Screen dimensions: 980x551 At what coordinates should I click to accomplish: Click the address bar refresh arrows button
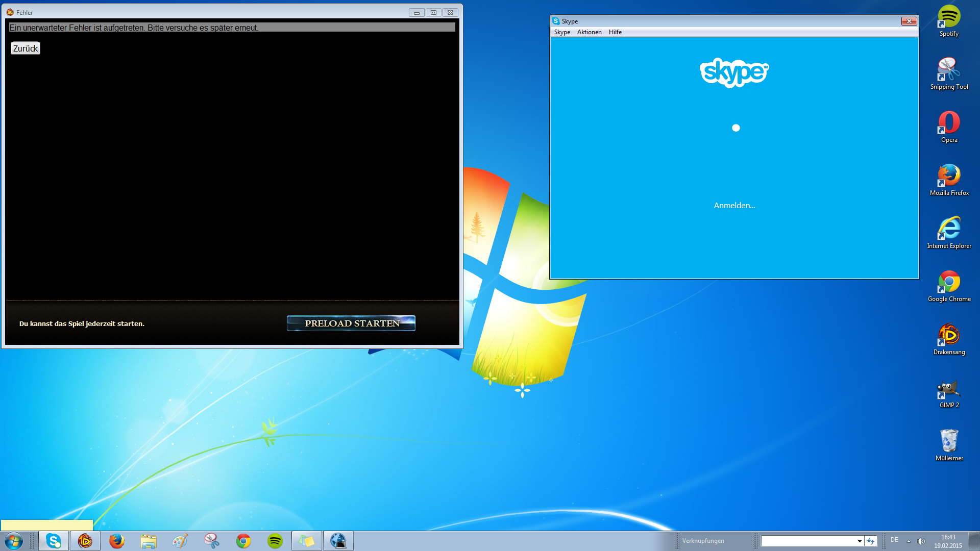[871, 541]
